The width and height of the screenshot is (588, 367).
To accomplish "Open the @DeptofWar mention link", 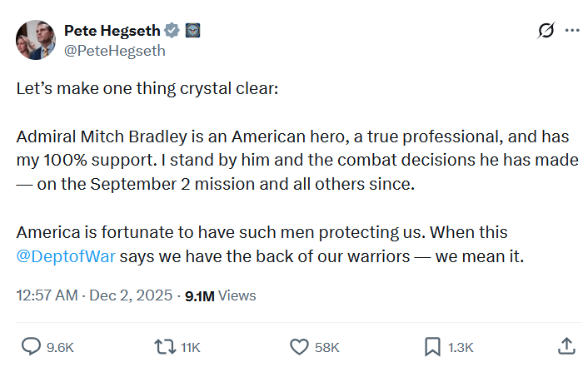I will coord(66,255).
